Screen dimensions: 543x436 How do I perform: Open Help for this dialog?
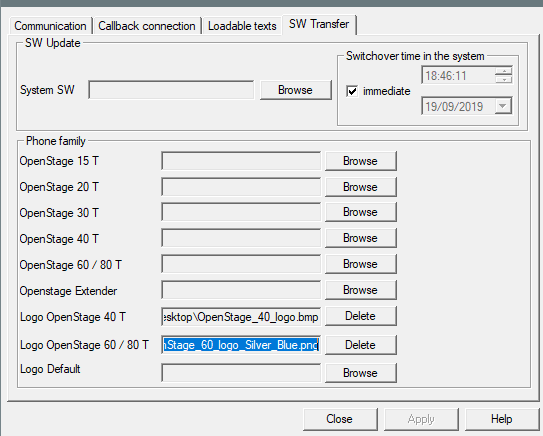tap(501, 419)
